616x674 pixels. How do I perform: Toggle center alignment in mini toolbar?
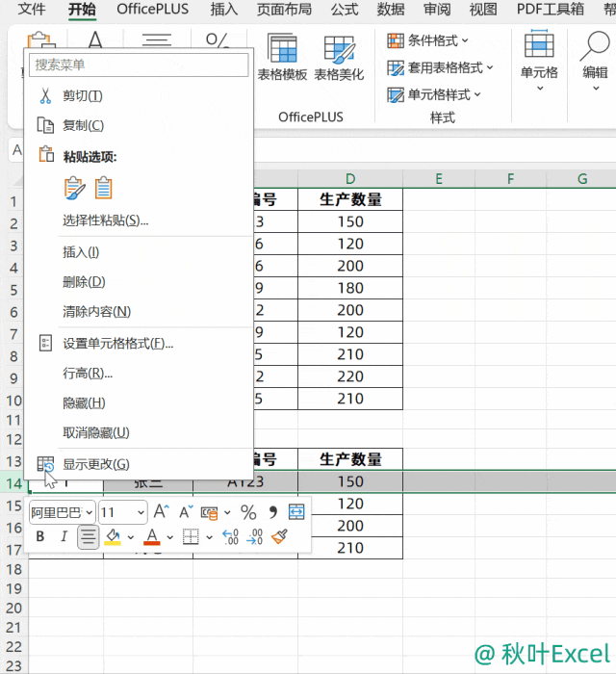pyautogui.click(x=88, y=536)
